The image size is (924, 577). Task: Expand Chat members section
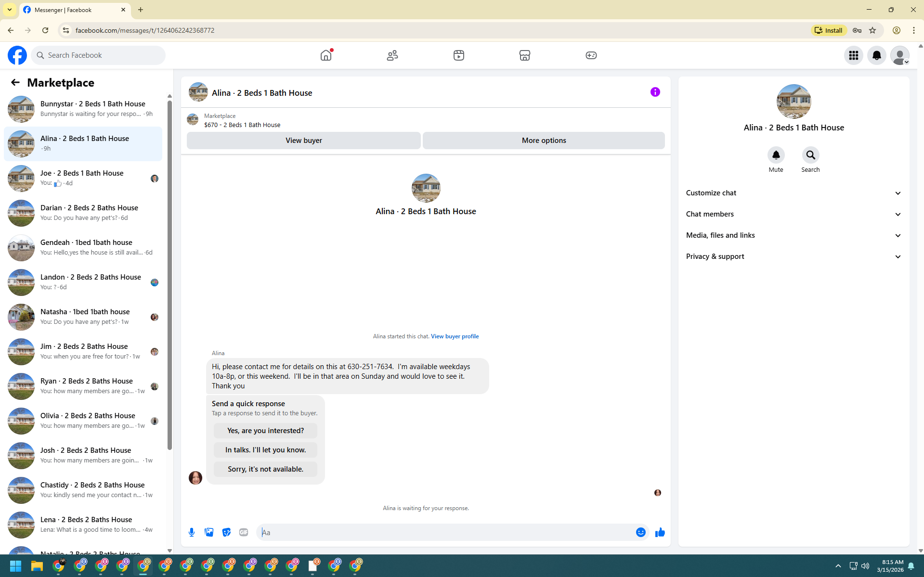(794, 214)
